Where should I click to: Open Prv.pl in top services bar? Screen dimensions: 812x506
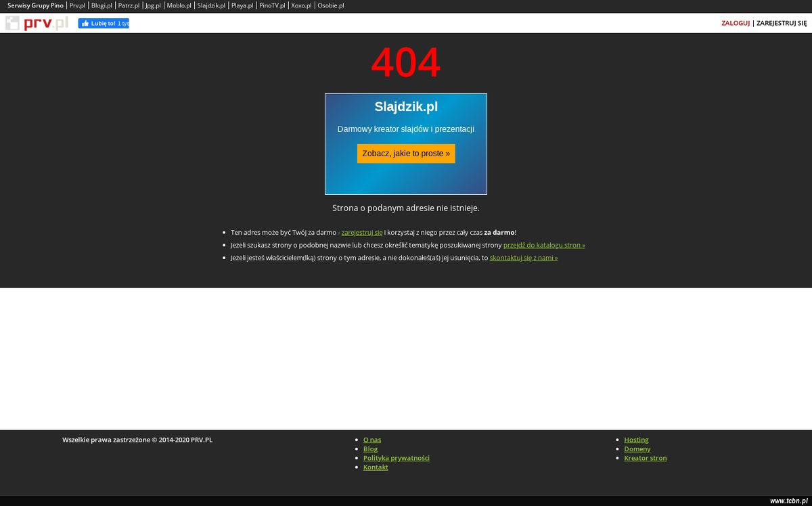(77, 5)
